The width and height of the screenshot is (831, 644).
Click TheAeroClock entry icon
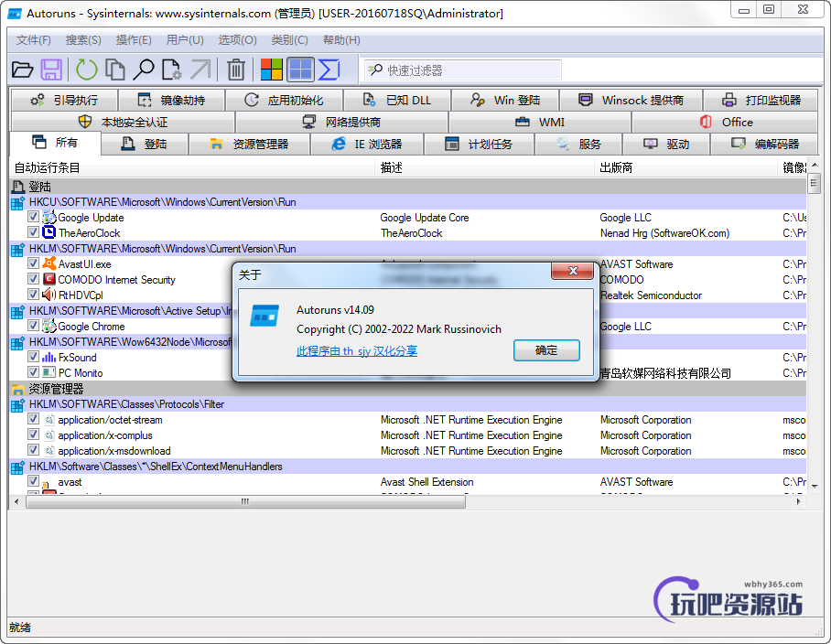pyautogui.click(x=49, y=232)
